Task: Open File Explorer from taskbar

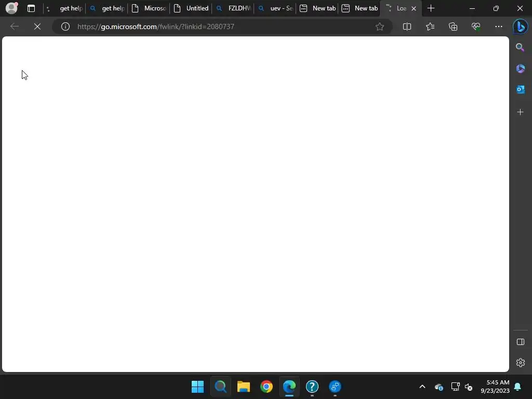Action: 243,387
